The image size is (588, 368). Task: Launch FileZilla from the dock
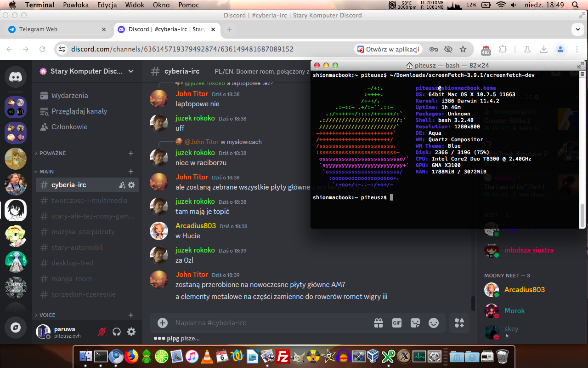coord(283,356)
